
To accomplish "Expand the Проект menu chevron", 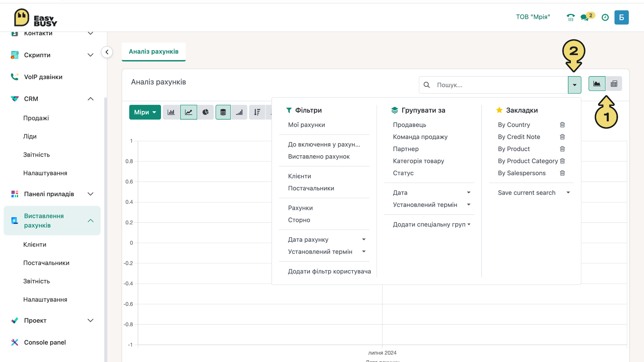I will click(90, 320).
